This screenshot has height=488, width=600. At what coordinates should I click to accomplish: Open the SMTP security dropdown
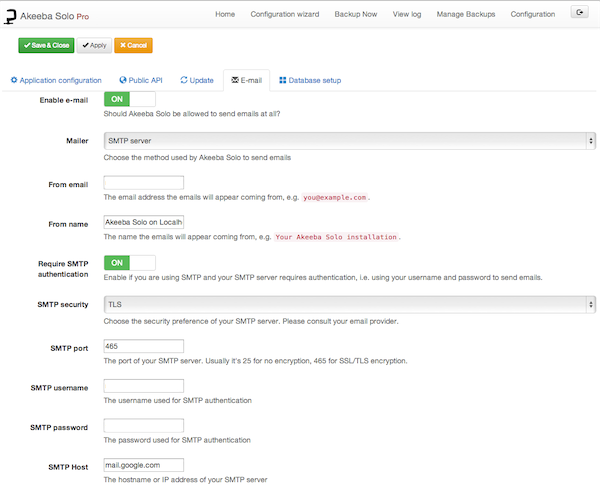tap(350, 305)
